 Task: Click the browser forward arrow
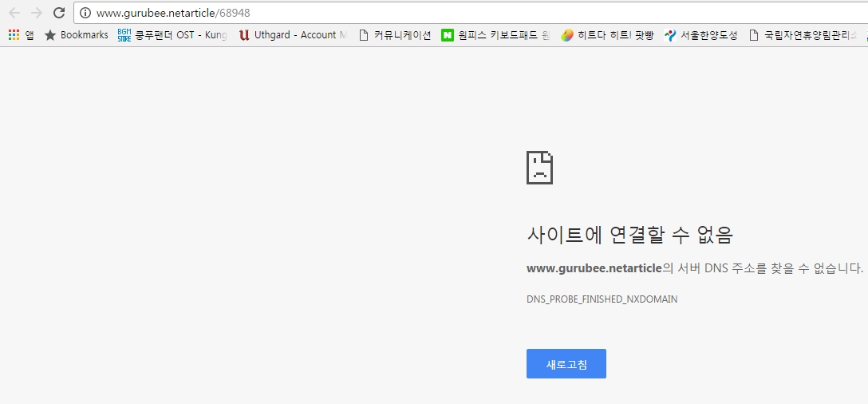coord(36,13)
